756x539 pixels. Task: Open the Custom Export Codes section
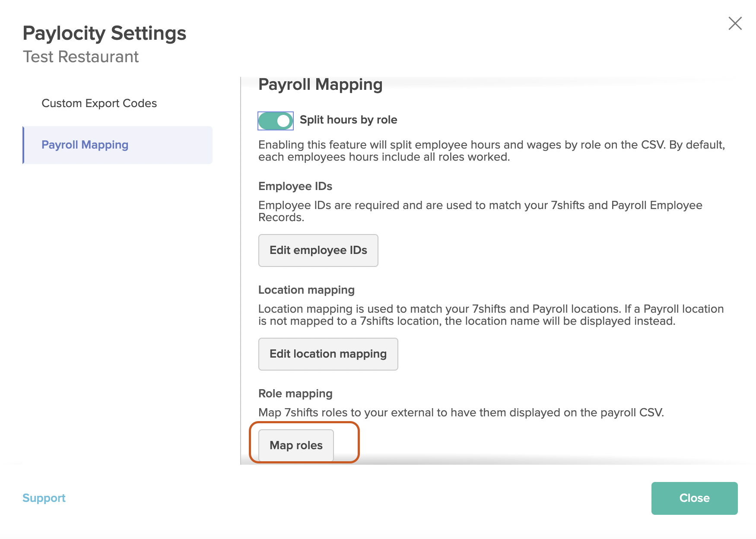coord(99,103)
